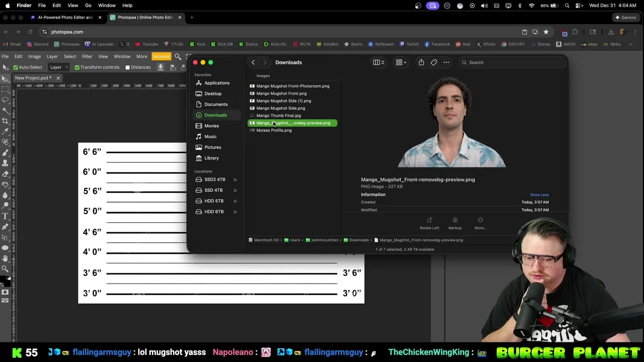The image size is (644, 362).
Task: Click Finder Edit Tags icon
Action: coord(434,62)
